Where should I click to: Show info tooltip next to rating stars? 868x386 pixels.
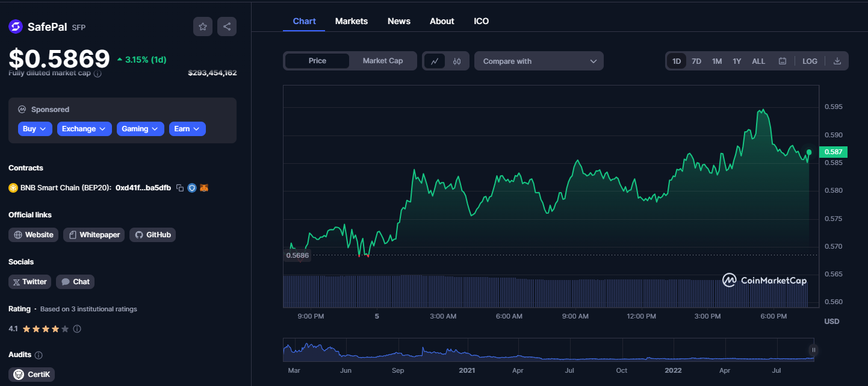tap(77, 329)
